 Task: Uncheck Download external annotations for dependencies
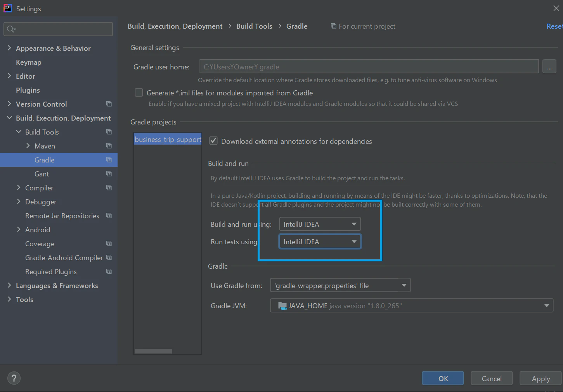click(x=213, y=141)
